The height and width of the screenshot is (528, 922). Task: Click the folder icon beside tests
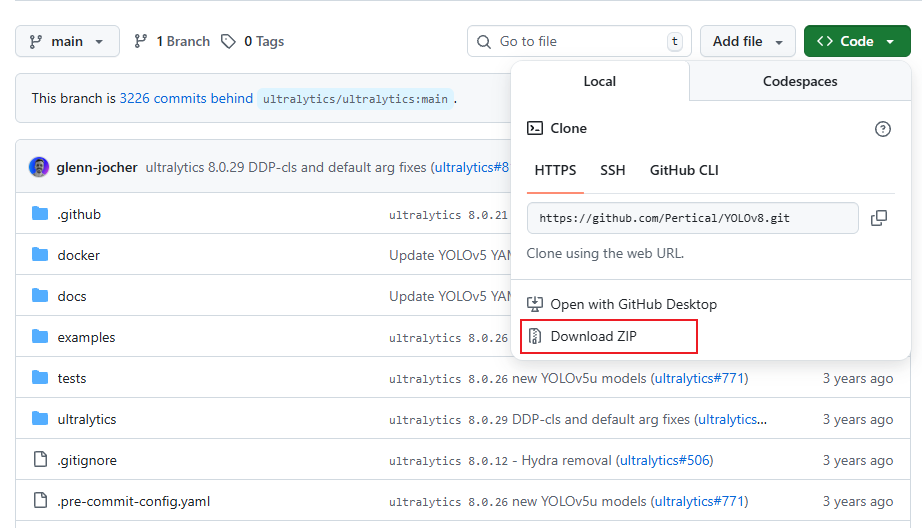(40, 377)
